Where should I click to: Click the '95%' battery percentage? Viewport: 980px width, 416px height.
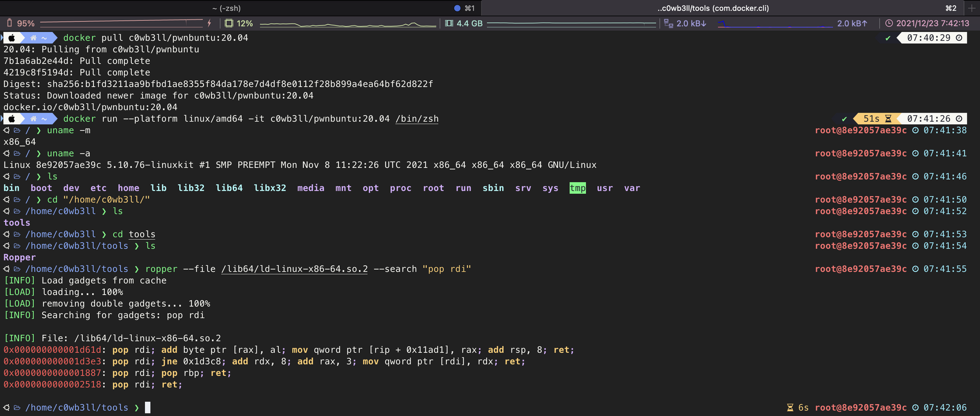click(26, 23)
